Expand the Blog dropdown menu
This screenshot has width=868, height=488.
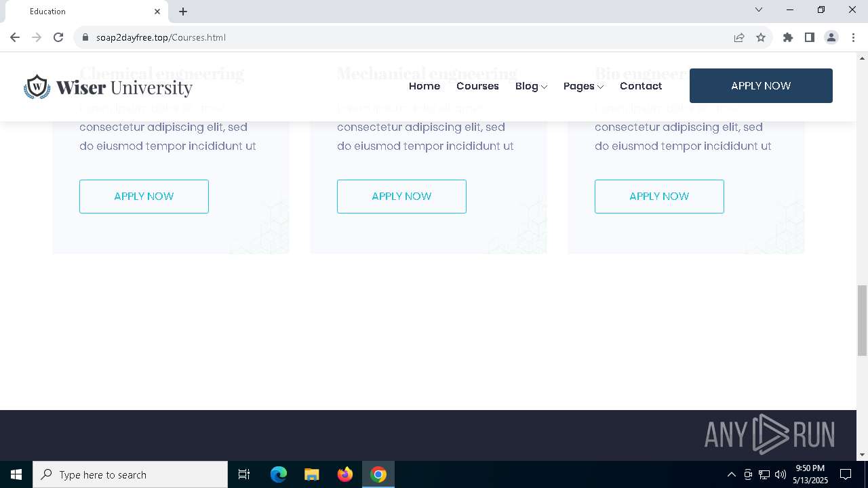531,86
